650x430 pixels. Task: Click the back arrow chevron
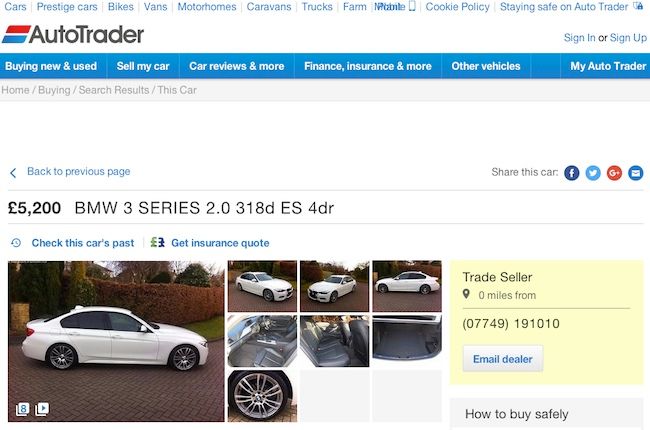[13, 172]
